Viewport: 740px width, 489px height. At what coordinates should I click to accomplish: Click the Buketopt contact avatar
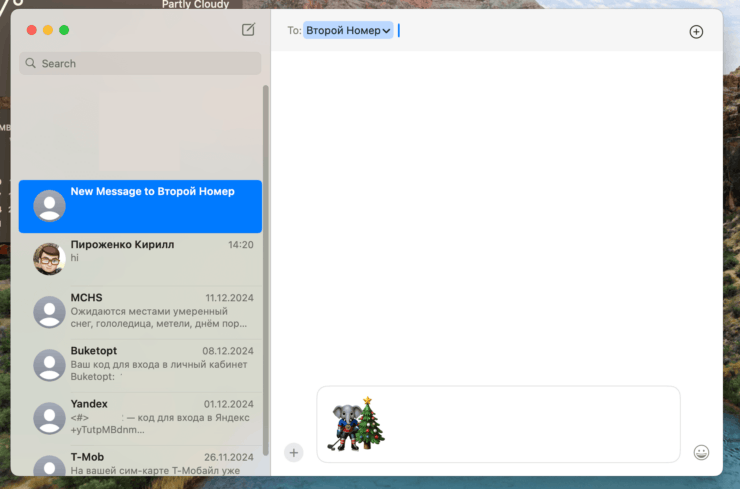[49, 365]
